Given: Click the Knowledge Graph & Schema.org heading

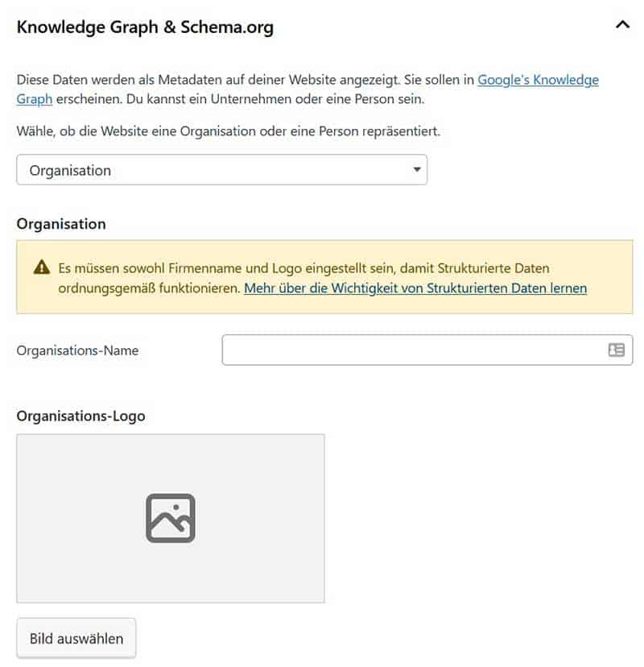Looking at the screenshot, I should click(x=145, y=27).
